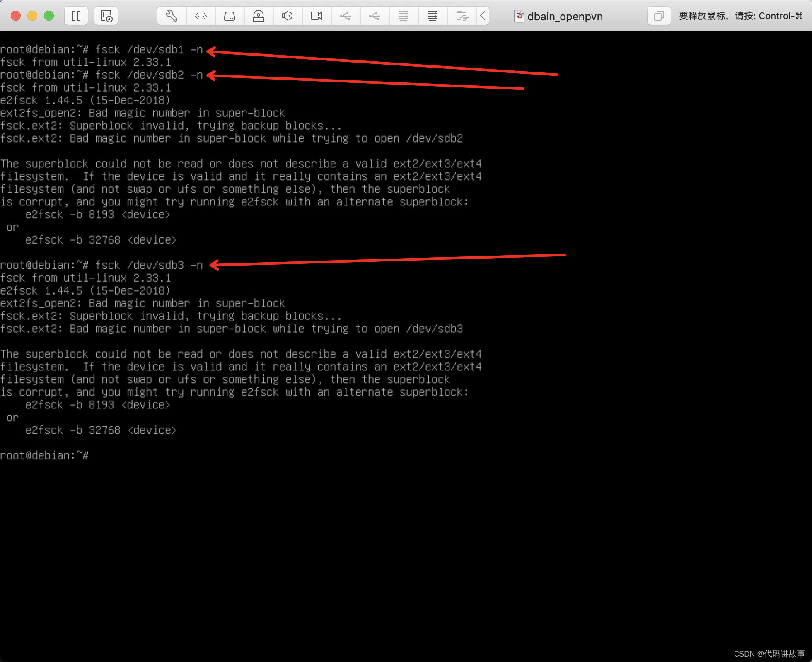The image size is (812, 662).
Task: Open virtual machine settings wrench
Action: coord(172,16)
